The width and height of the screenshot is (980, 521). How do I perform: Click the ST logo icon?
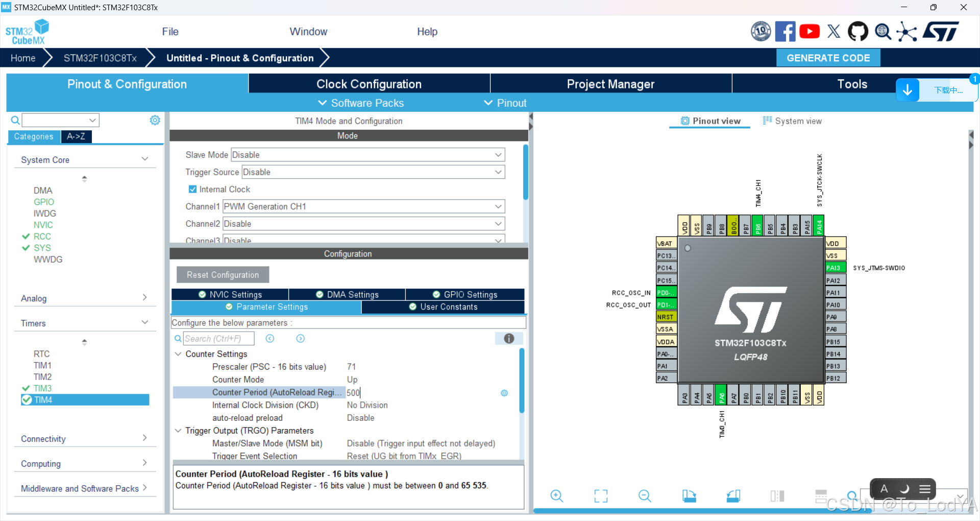pos(941,31)
